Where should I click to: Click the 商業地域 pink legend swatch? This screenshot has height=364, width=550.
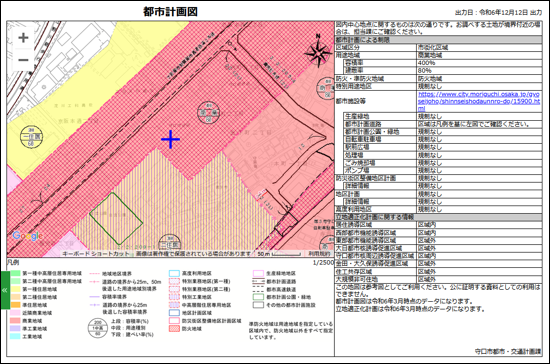[15, 321]
